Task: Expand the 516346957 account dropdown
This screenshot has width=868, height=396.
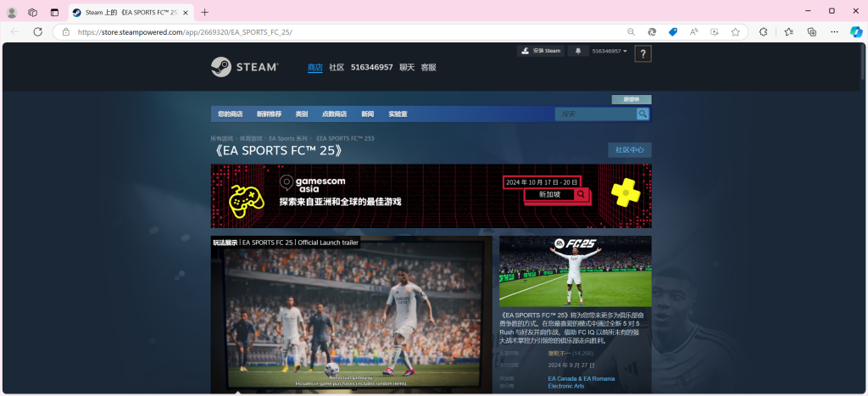Action: coord(609,51)
